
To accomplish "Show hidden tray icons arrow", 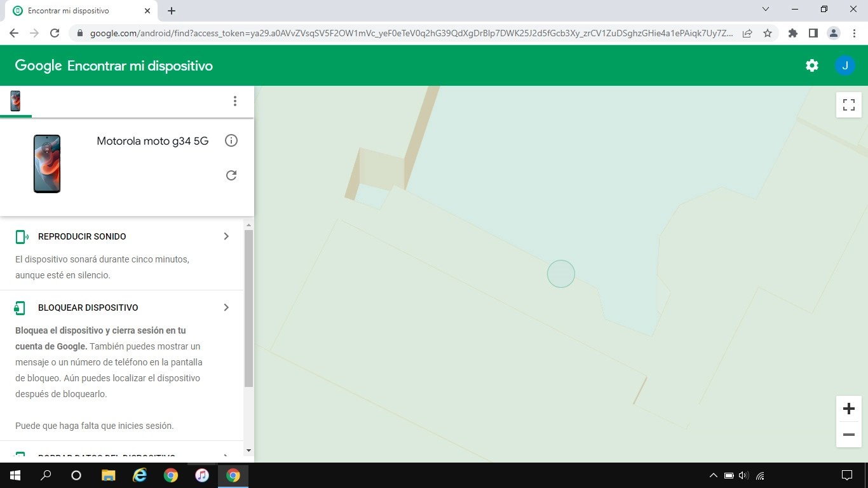I will [x=714, y=475].
